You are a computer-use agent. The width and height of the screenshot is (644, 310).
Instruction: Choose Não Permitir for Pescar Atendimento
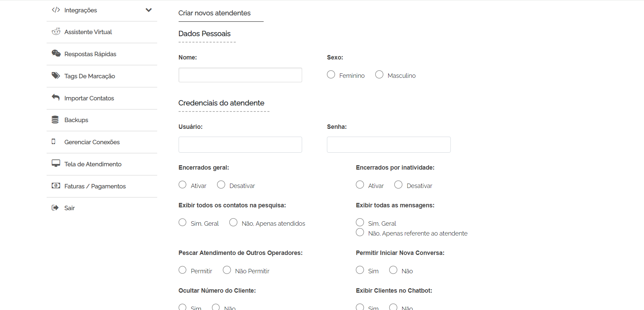coord(227,270)
